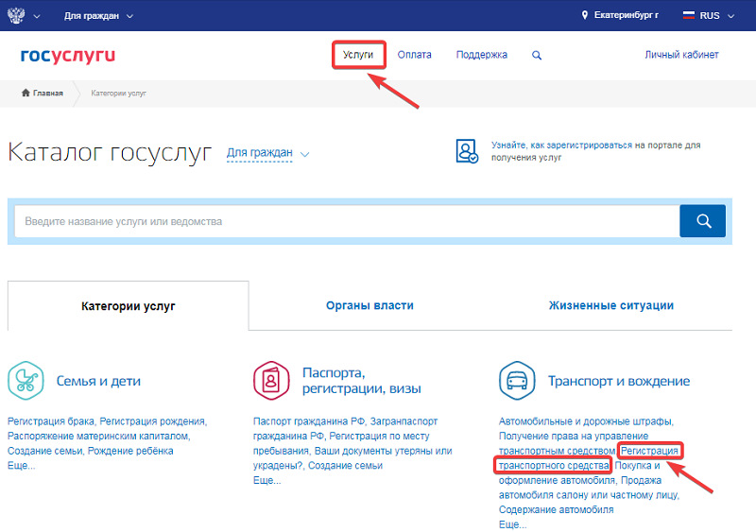Screen dimensions: 756x532
Task: Open 'Семья и дети' category
Action: coord(98,381)
